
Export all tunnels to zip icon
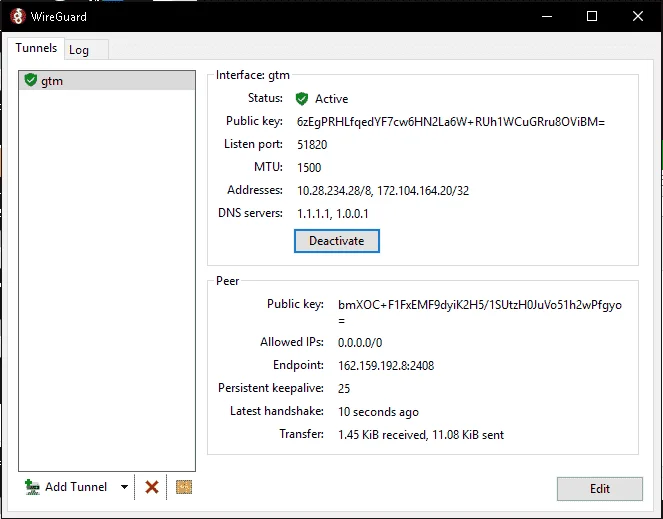coord(184,487)
